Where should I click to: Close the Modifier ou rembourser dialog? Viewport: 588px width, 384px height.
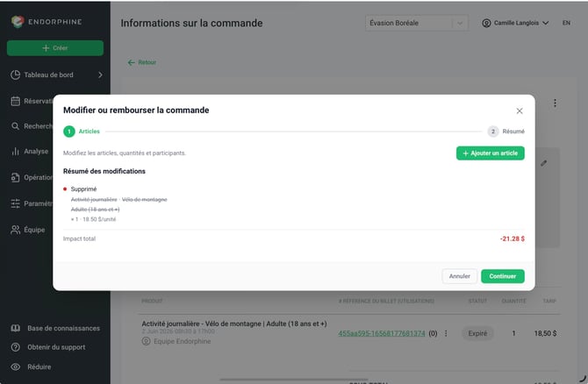[520, 110]
